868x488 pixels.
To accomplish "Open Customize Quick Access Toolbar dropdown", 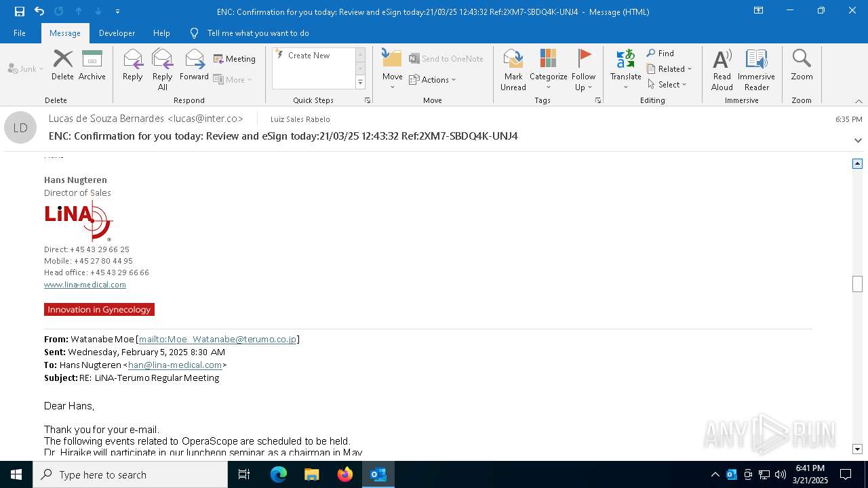I will [117, 12].
